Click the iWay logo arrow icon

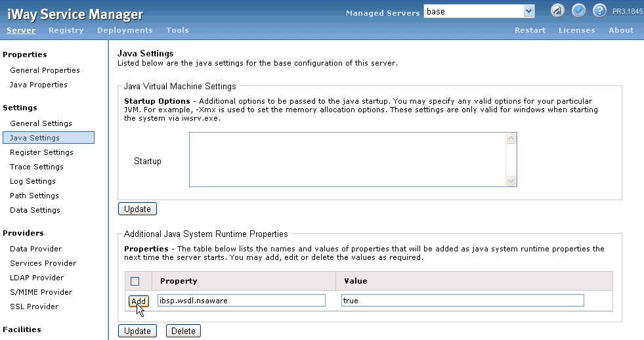(557, 11)
